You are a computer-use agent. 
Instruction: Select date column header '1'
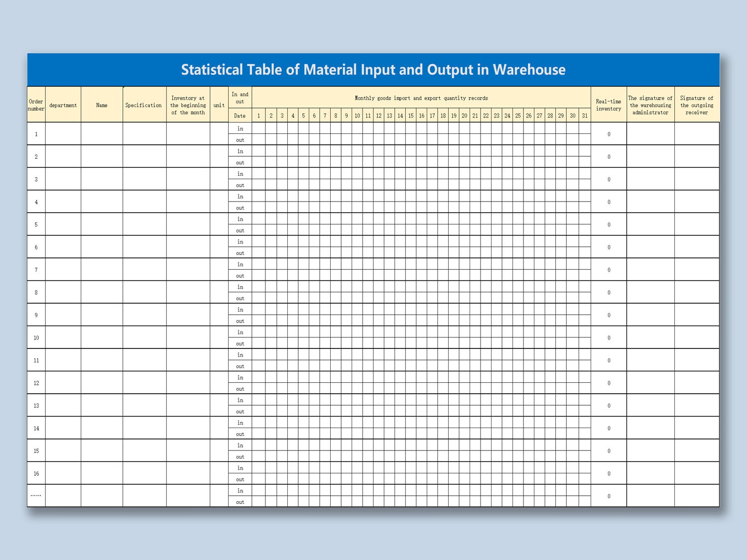[259, 115]
